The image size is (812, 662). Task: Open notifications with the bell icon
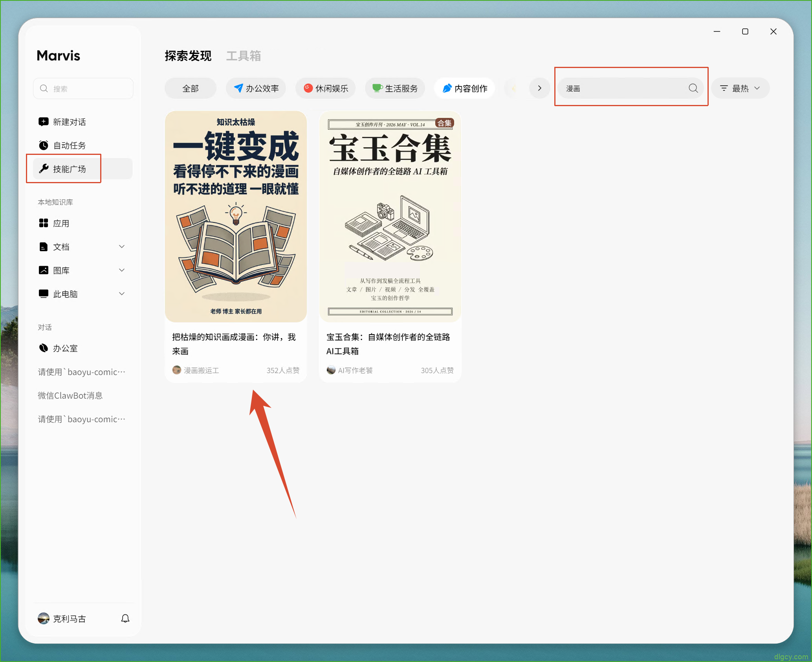(125, 618)
